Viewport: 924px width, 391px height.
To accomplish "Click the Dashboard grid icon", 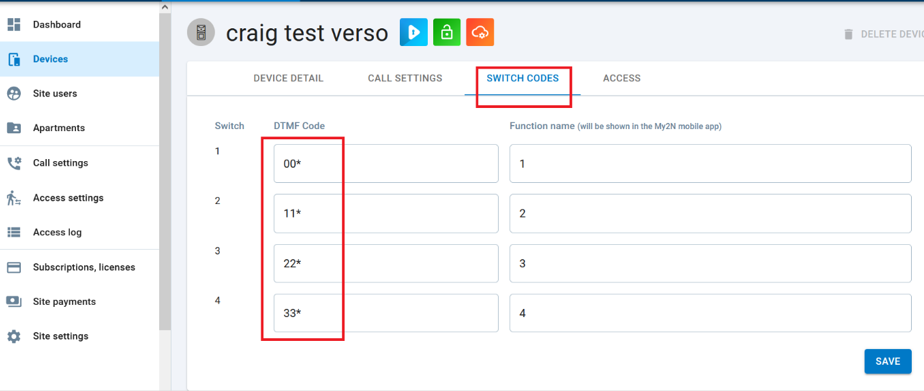I will pyautogui.click(x=14, y=25).
